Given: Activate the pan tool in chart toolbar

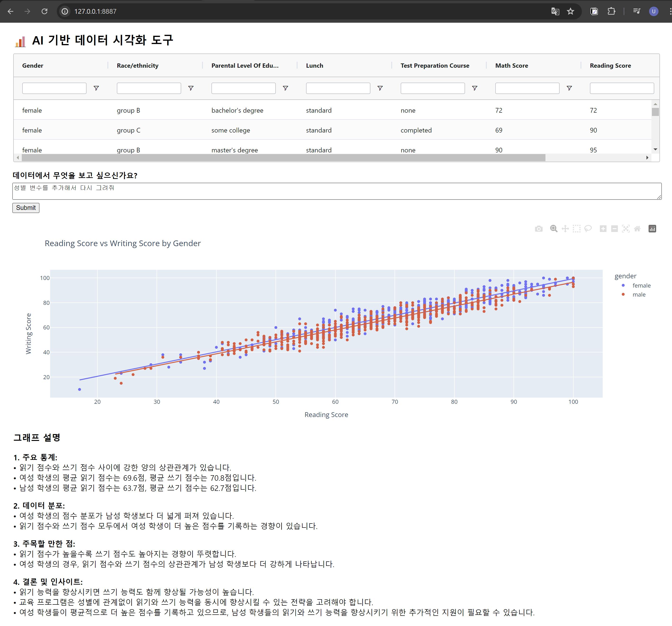Looking at the screenshot, I should click(565, 229).
